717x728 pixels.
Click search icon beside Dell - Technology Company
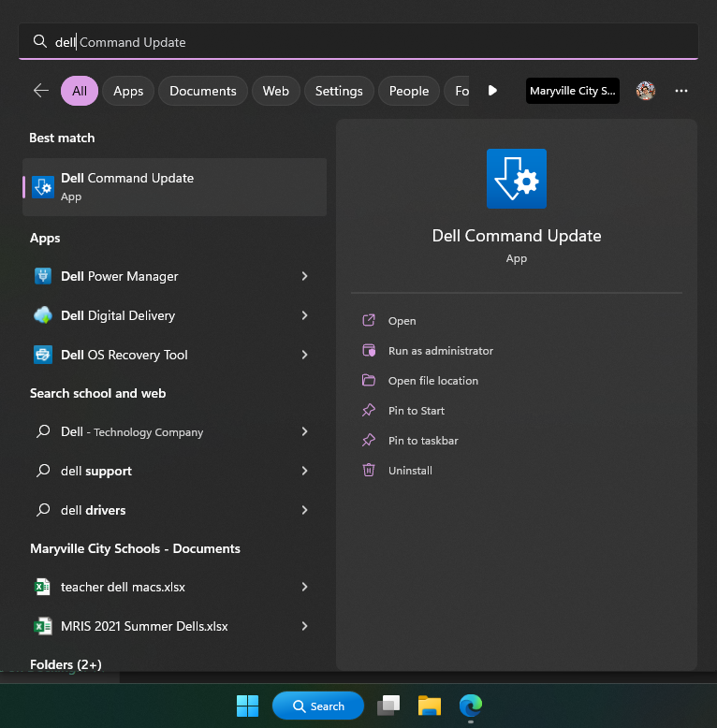tap(43, 431)
